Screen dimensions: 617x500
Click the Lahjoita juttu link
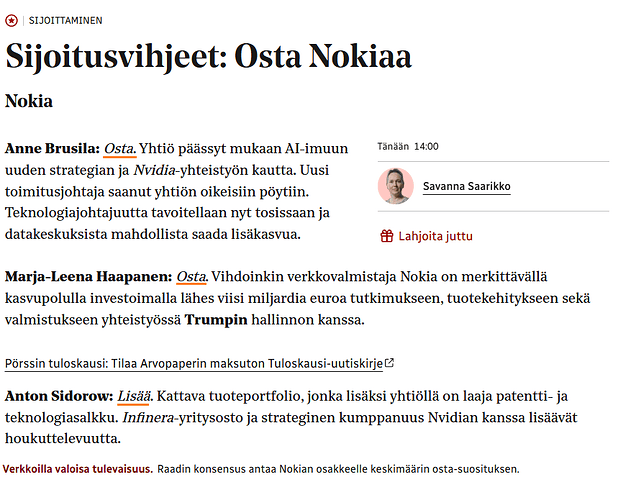tap(435, 236)
